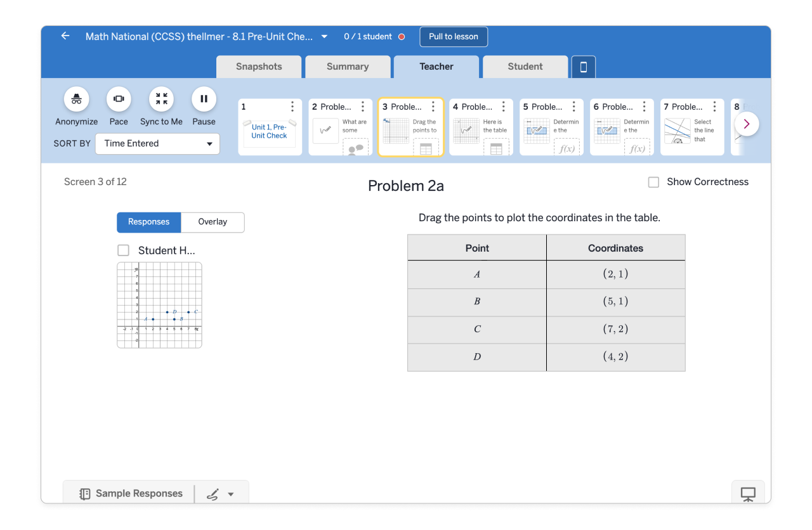This screenshot has width=812, height=530.
Task: Enable the Show Correctness checkbox
Action: [x=653, y=183]
